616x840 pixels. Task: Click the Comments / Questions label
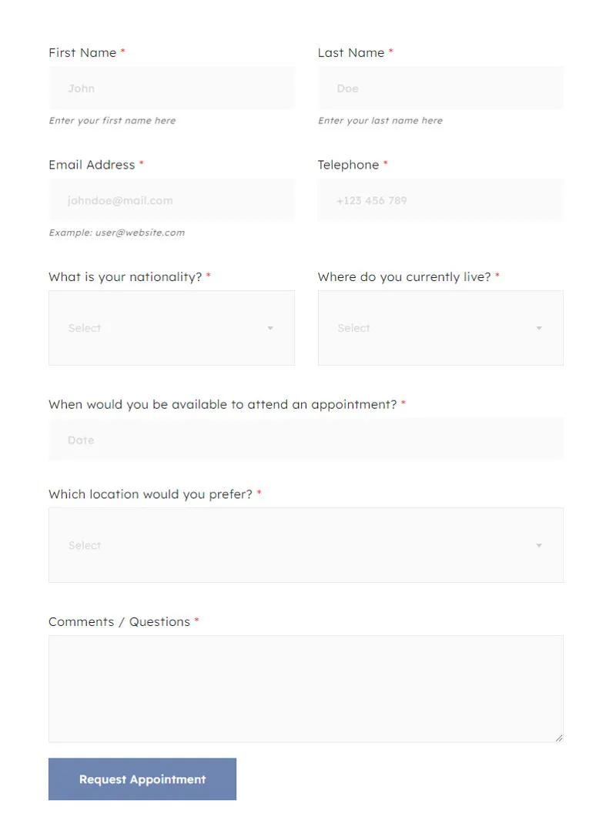point(119,621)
